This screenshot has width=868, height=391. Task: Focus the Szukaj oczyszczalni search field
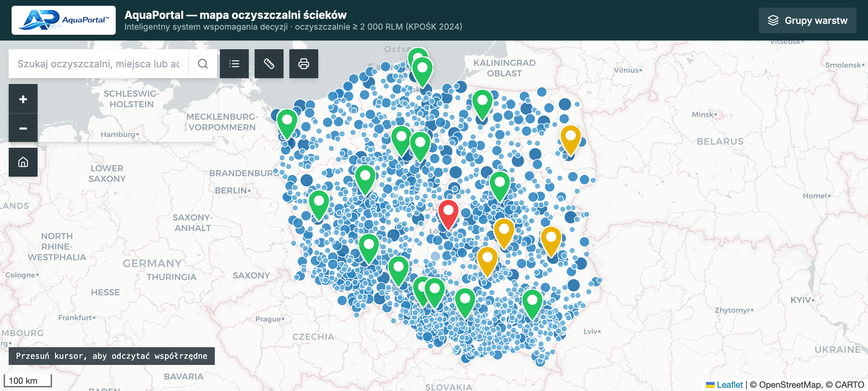[98, 64]
